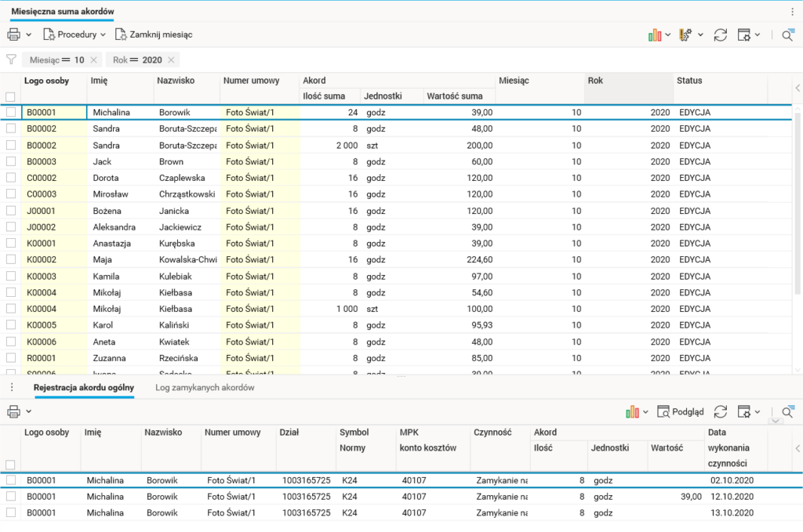803x532 pixels.
Task: Remove the Miesiąc = 10 filter chip
Action: (94, 60)
